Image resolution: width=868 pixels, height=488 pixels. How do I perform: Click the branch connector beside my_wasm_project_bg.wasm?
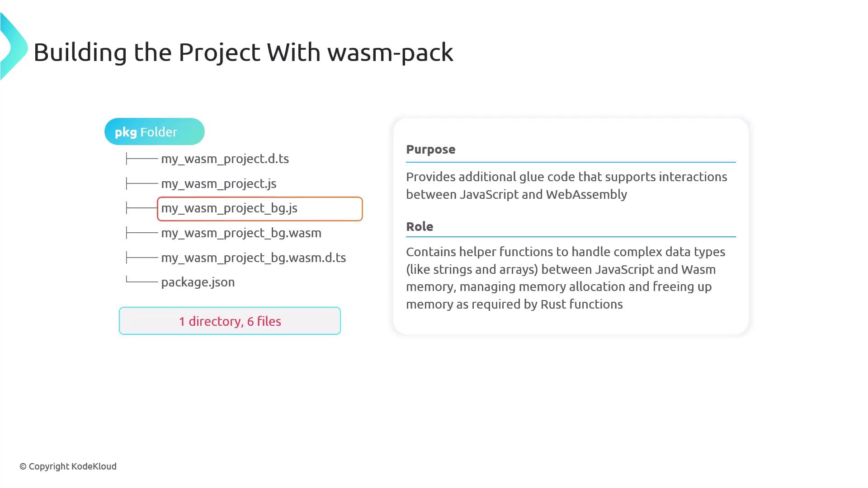[x=142, y=233]
